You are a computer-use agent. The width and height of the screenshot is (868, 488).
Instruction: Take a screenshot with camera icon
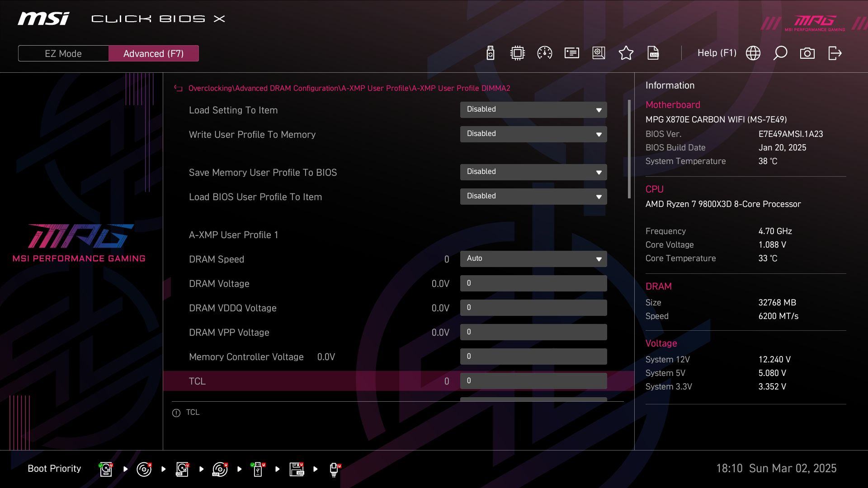807,53
